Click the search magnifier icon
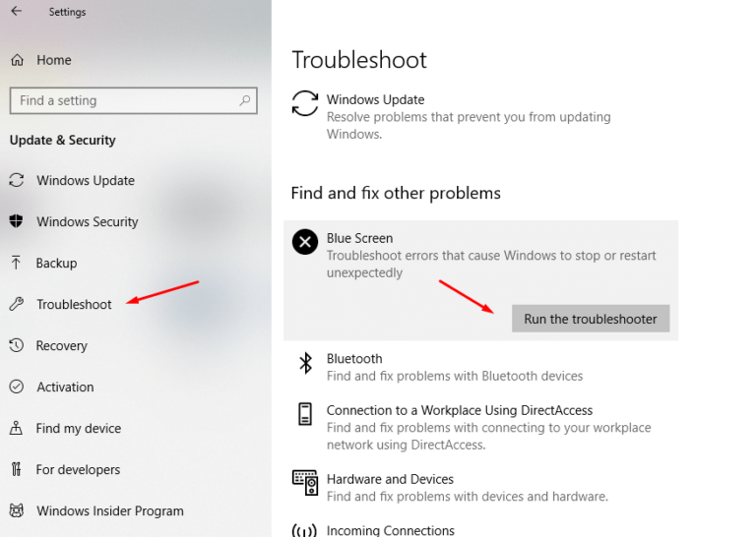Screen dimensions: 756x537 pyautogui.click(x=245, y=100)
